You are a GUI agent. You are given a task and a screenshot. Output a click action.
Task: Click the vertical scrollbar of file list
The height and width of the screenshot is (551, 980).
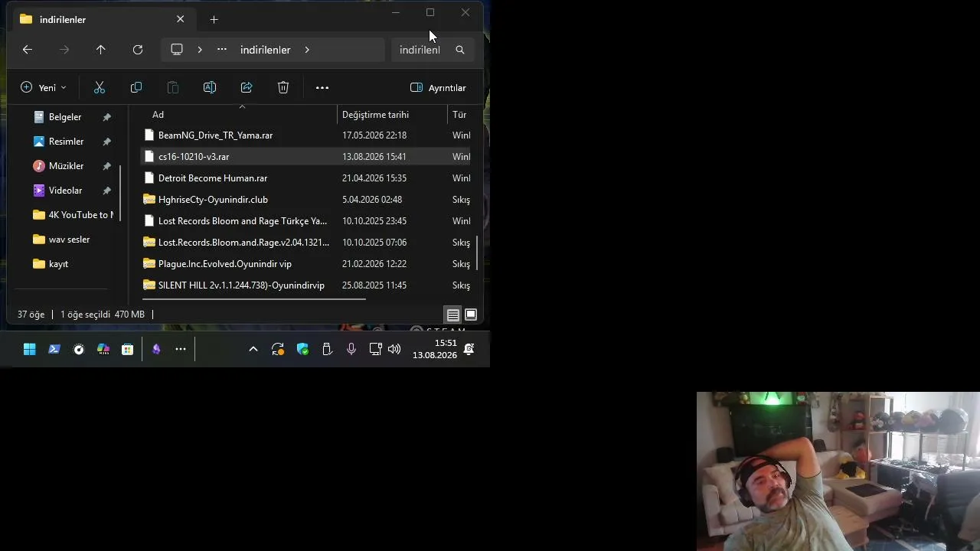477,253
